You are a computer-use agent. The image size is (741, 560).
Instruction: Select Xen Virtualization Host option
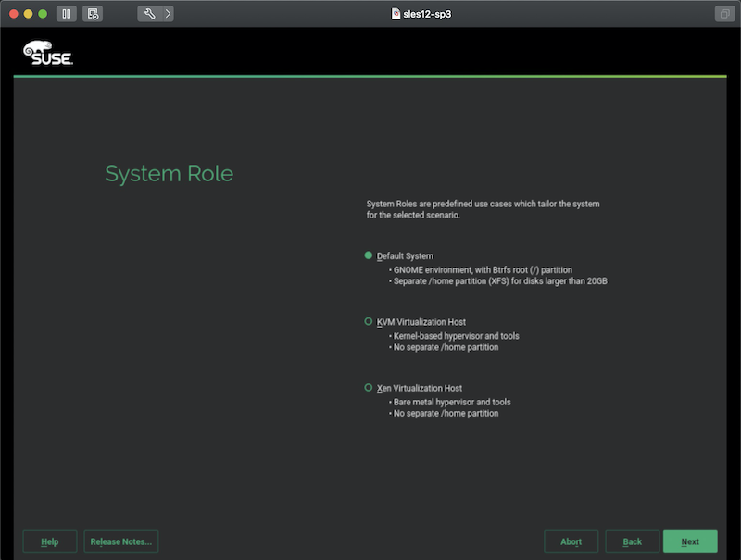click(369, 387)
